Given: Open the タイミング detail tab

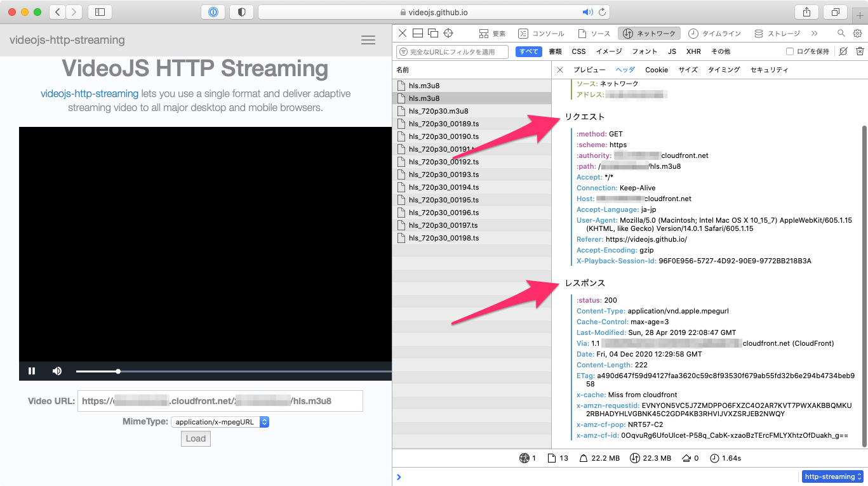Looking at the screenshot, I should coord(724,70).
